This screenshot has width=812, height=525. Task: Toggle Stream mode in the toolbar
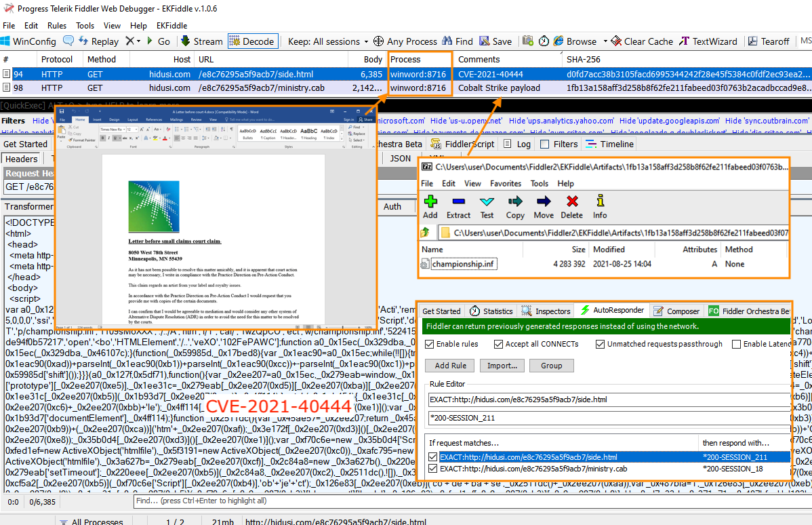pos(202,41)
